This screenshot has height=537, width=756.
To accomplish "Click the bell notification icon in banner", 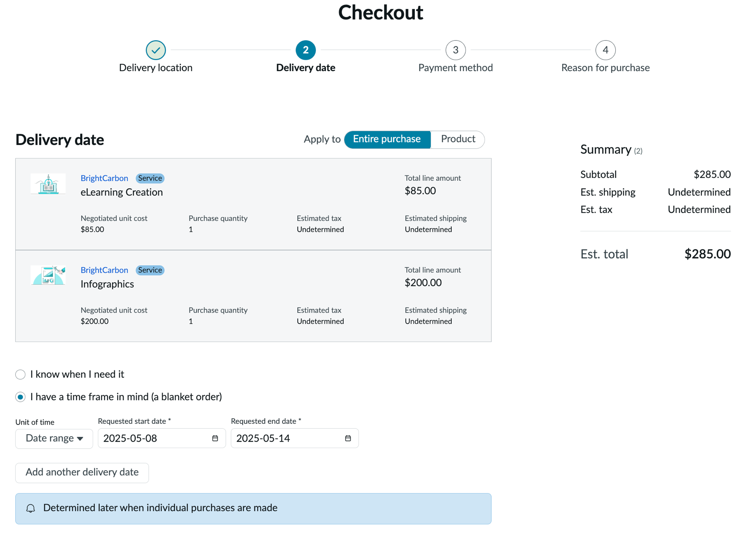I will 30,508.
